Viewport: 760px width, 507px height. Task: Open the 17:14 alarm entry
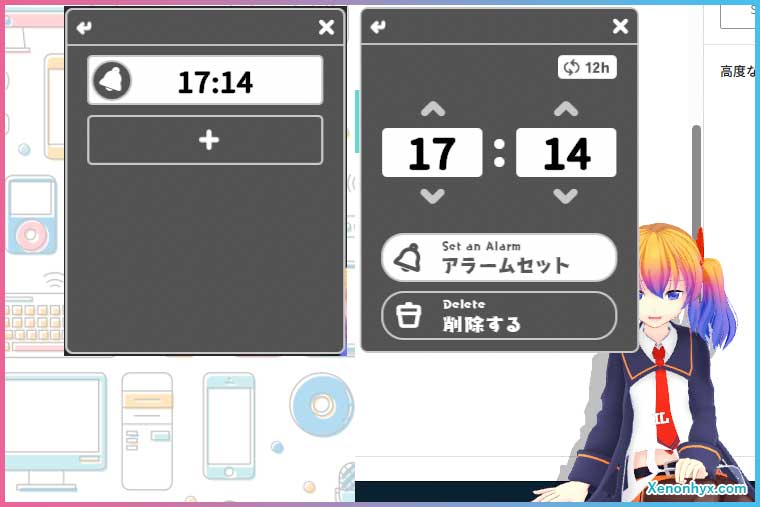[x=205, y=80]
